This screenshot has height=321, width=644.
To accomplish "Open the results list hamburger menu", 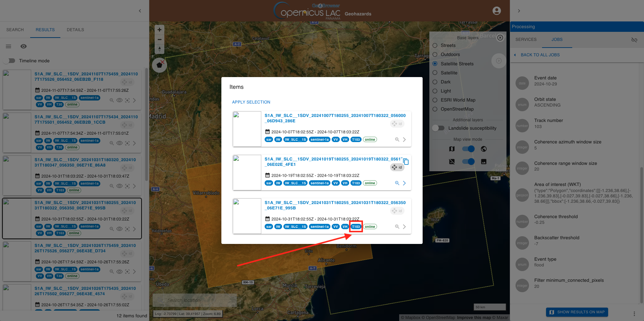I will [x=9, y=46].
